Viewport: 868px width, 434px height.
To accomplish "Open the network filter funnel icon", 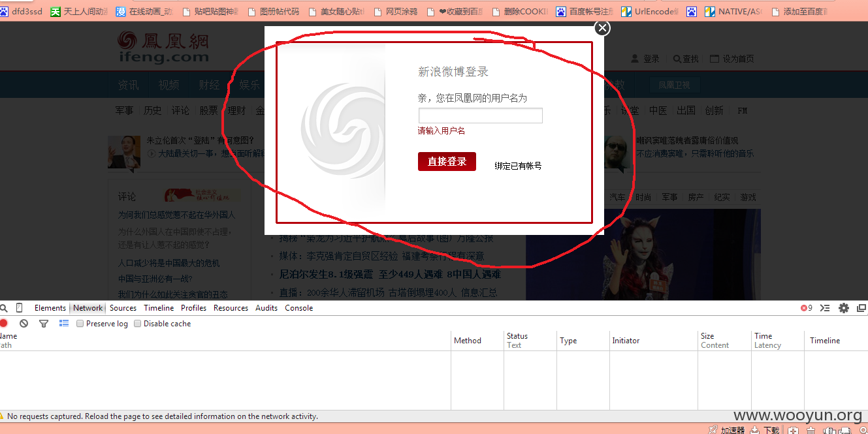I will [x=44, y=323].
